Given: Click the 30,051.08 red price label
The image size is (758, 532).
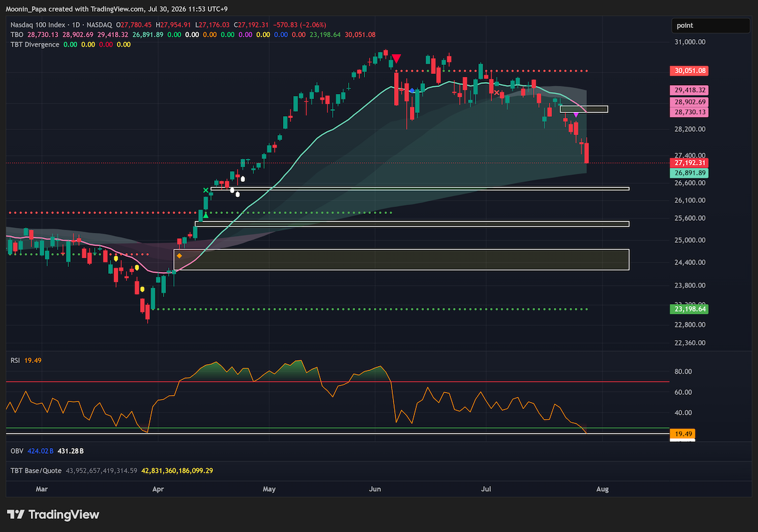Looking at the screenshot, I should 690,71.
